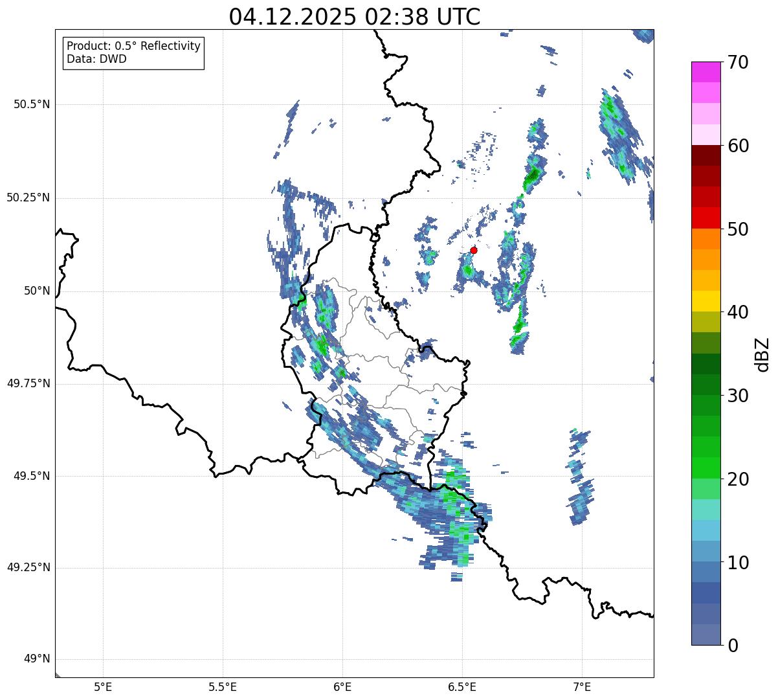
Task: Click the 'Data: DWD' label
Action: coord(97,60)
